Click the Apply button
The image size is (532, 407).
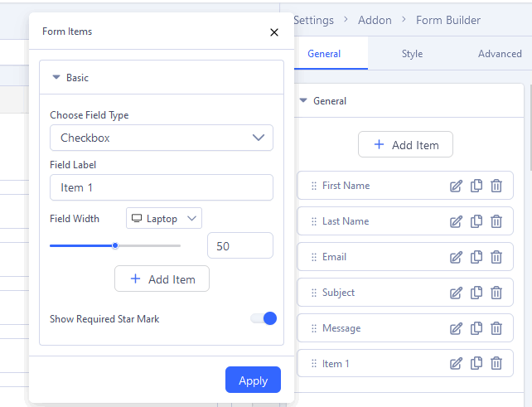253,380
